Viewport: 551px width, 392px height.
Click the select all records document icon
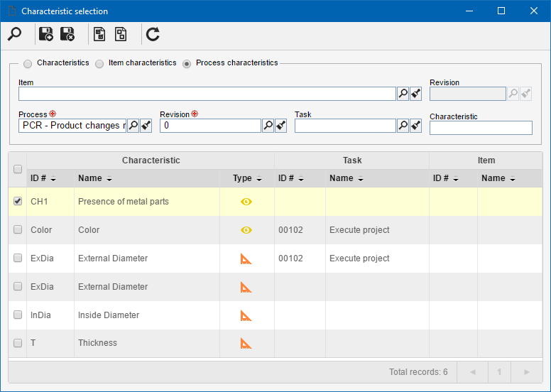point(99,34)
